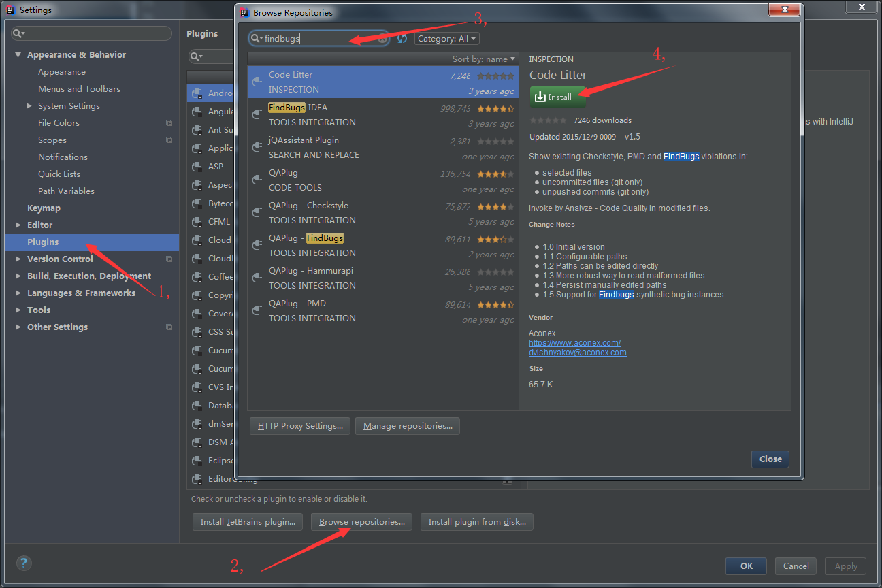Open the Sort by: name dropdown
This screenshot has width=882, height=588.
(x=484, y=59)
